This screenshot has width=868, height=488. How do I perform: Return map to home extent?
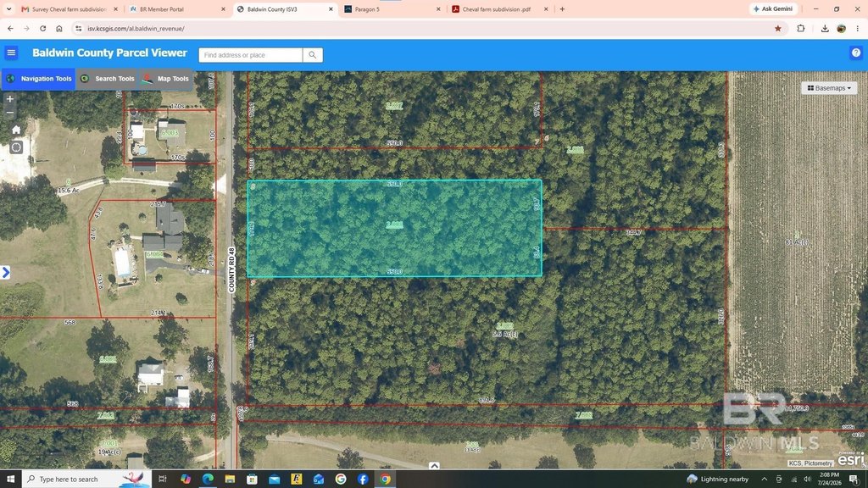pos(16,130)
